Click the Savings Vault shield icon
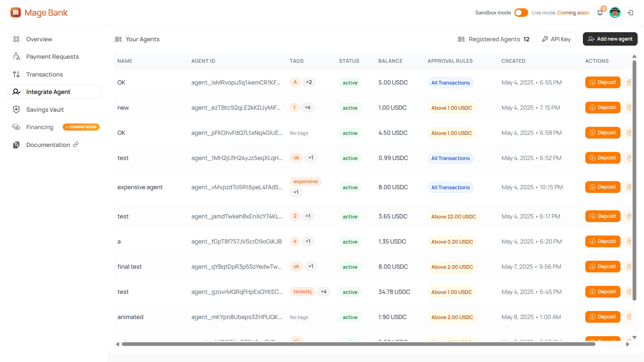644x362 pixels. 16,109
